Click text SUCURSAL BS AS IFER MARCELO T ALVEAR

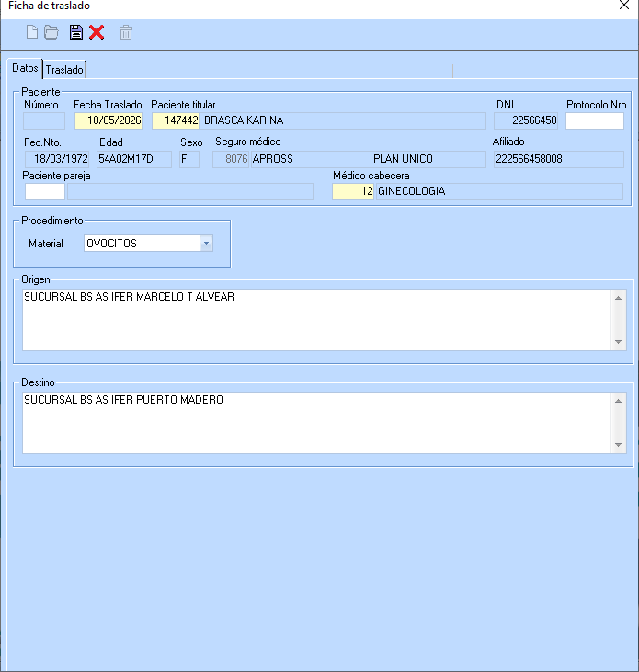[129, 297]
